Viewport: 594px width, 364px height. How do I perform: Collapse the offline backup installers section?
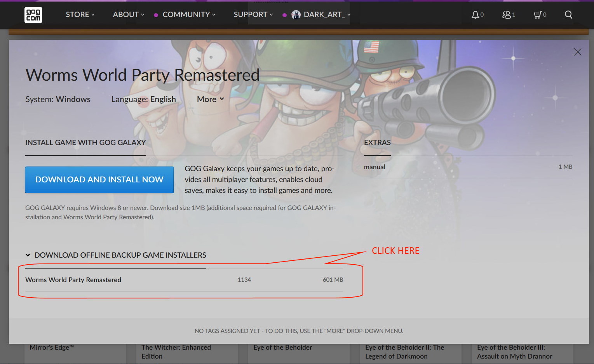point(116,255)
